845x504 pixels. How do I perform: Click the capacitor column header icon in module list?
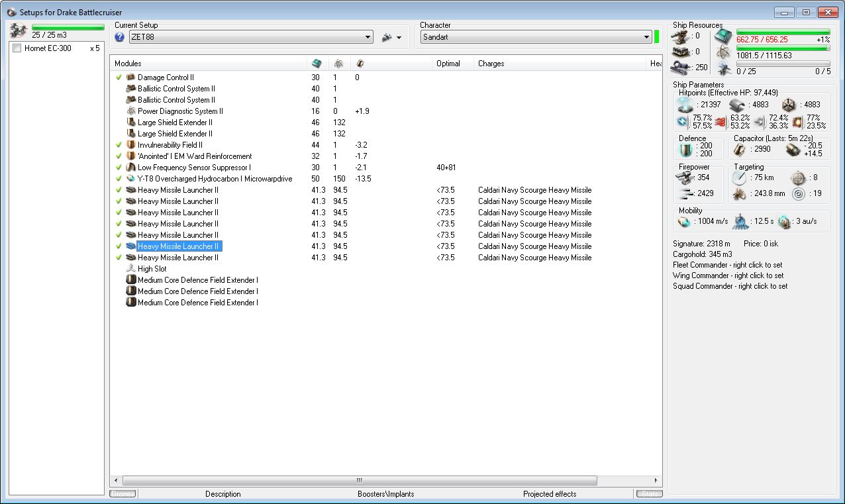click(x=360, y=64)
